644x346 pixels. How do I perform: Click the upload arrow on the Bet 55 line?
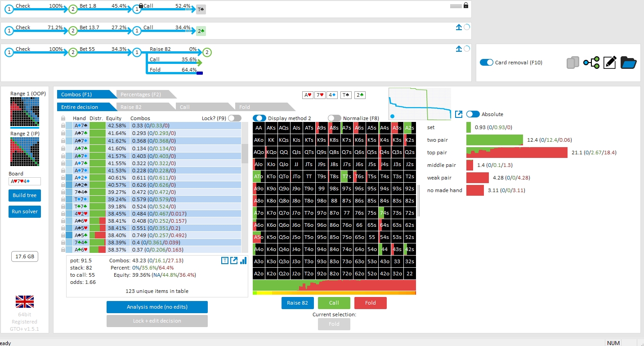coord(459,49)
